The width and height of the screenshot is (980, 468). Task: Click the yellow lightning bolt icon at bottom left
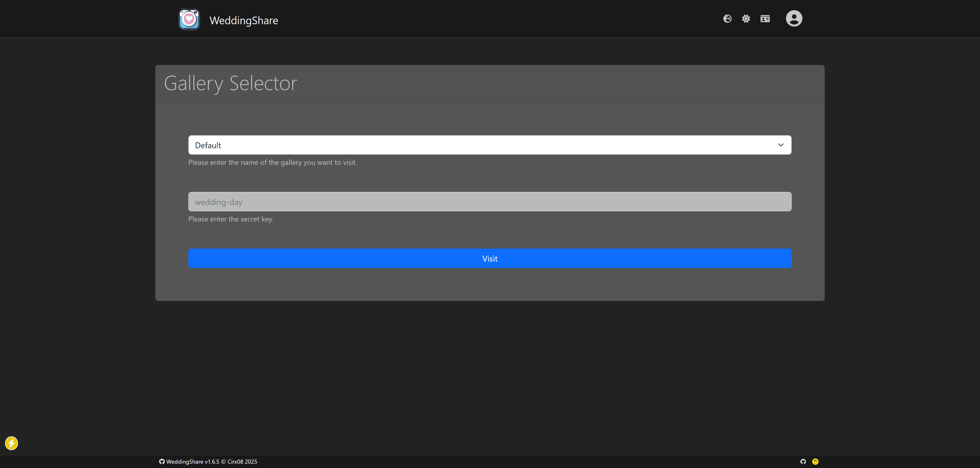[x=11, y=443]
